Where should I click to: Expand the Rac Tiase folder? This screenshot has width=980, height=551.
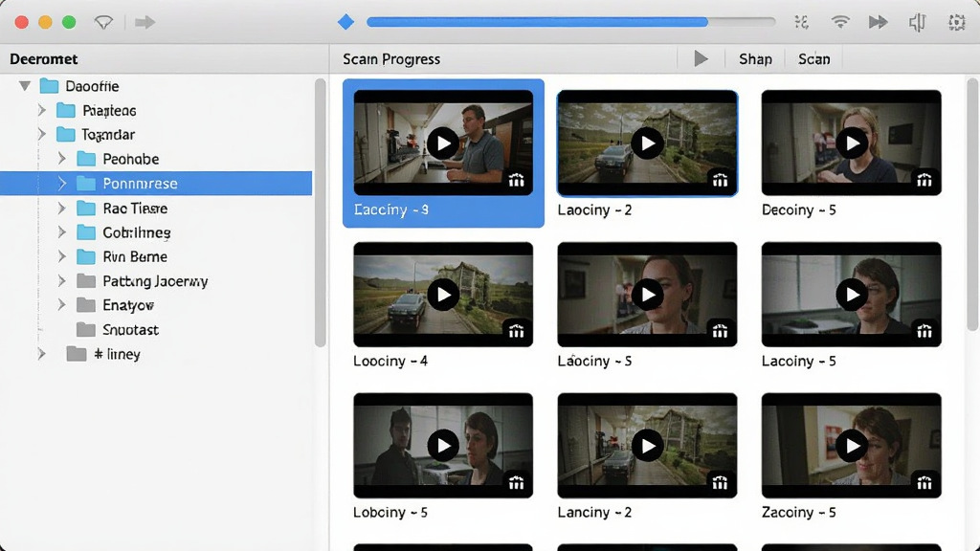[62, 208]
